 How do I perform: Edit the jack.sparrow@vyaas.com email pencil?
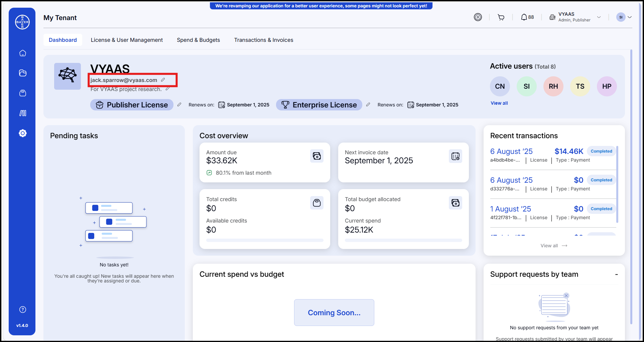tap(163, 80)
